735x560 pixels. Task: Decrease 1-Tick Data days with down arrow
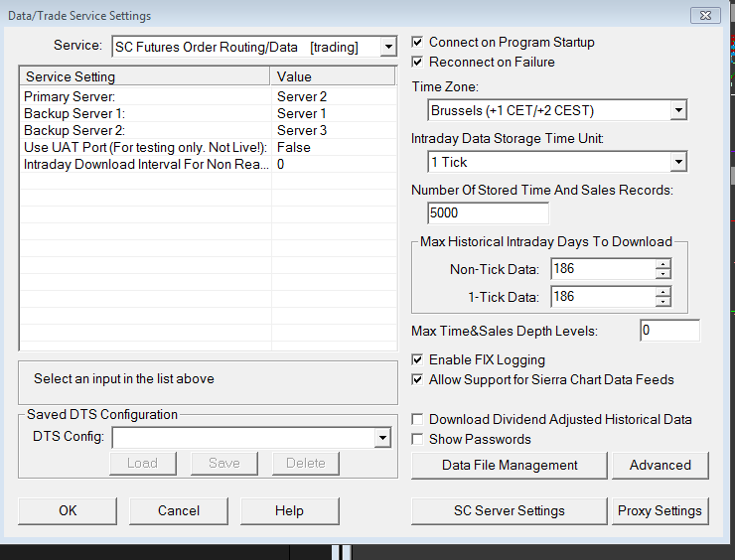(662, 302)
